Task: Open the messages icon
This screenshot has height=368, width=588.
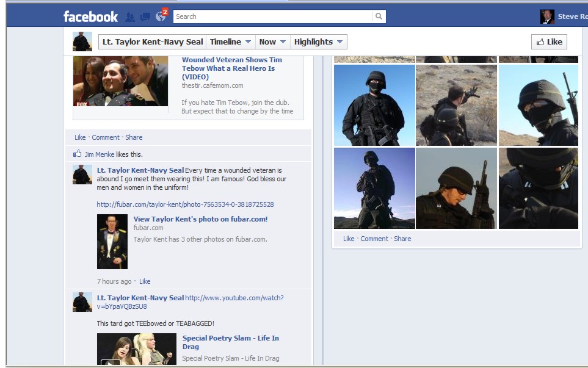Action: click(145, 17)
